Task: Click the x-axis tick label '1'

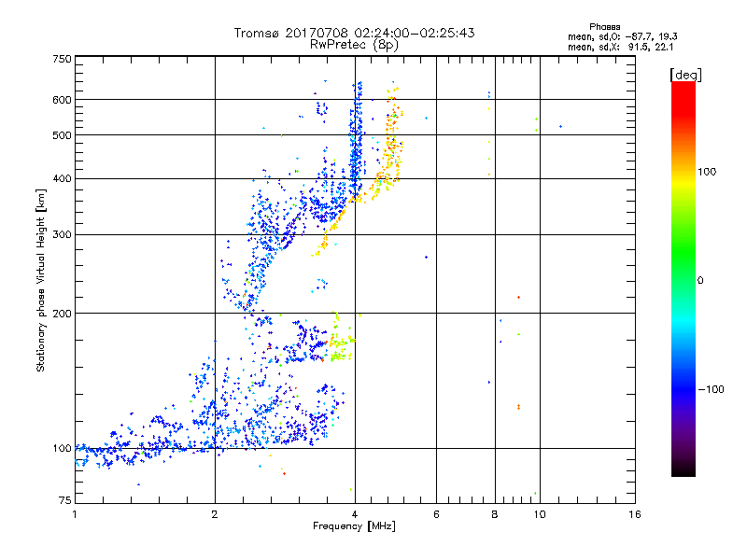Action: click(x=75, y=514)
